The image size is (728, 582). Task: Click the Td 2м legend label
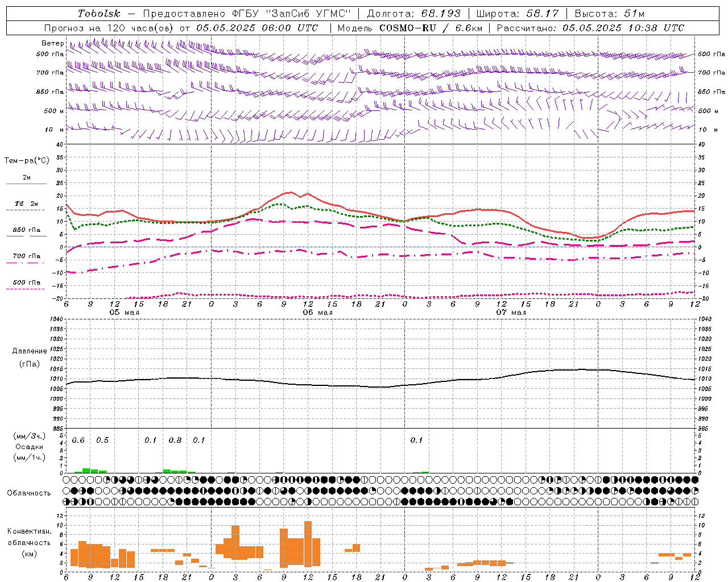(26, 203)
